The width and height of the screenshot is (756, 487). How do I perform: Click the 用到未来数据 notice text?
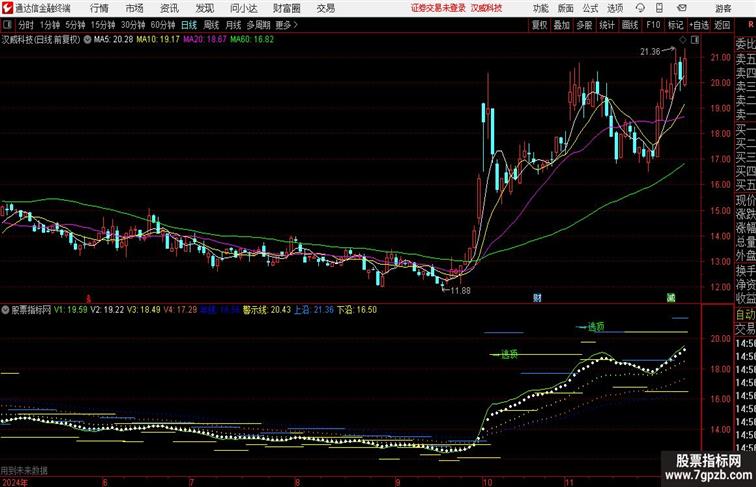click(x=24, y=471)
